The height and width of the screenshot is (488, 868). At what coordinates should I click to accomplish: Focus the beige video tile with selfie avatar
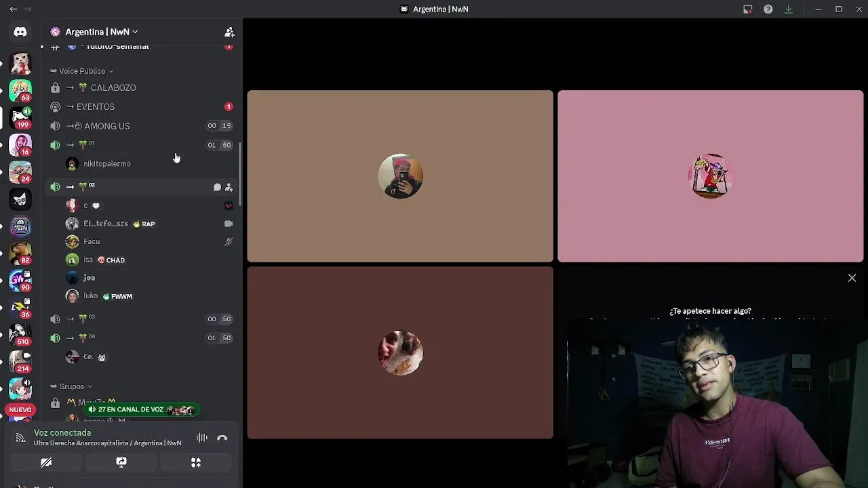click(x=400, y=176)
